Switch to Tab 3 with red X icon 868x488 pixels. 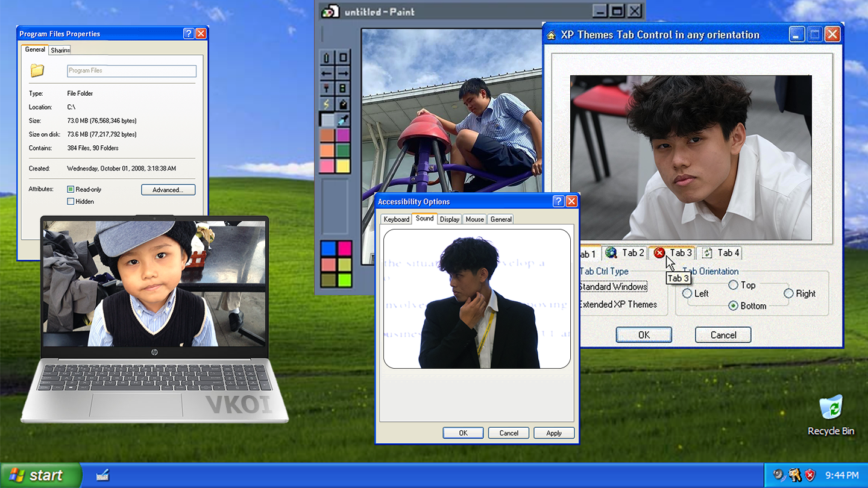pos(673,253)
